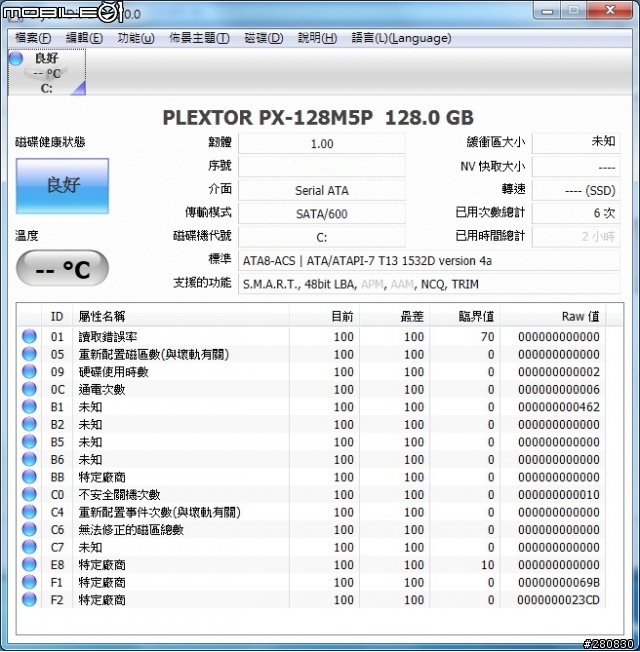The image size is (640, 652).
Task: Click status icon for attribute C0
Action: coord(29,494)
